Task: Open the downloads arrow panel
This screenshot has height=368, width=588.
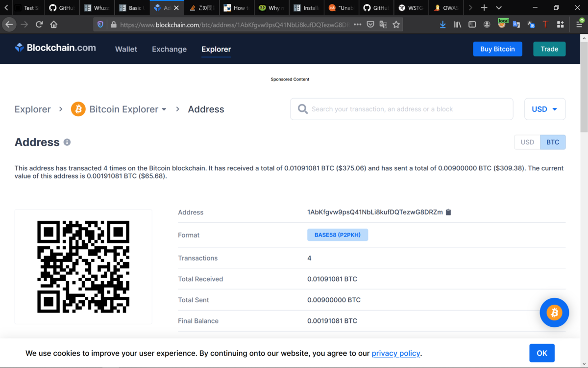Action: click(x=442, y=25)
